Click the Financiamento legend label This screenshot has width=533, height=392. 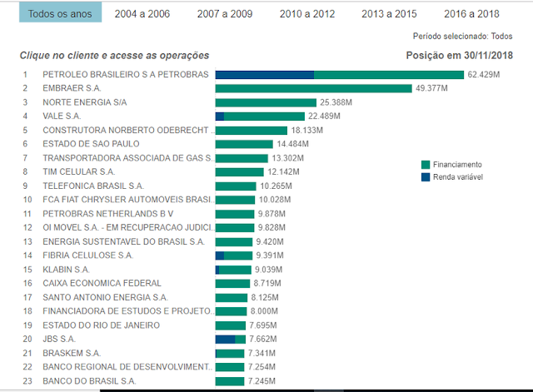[x=457, y=165]
